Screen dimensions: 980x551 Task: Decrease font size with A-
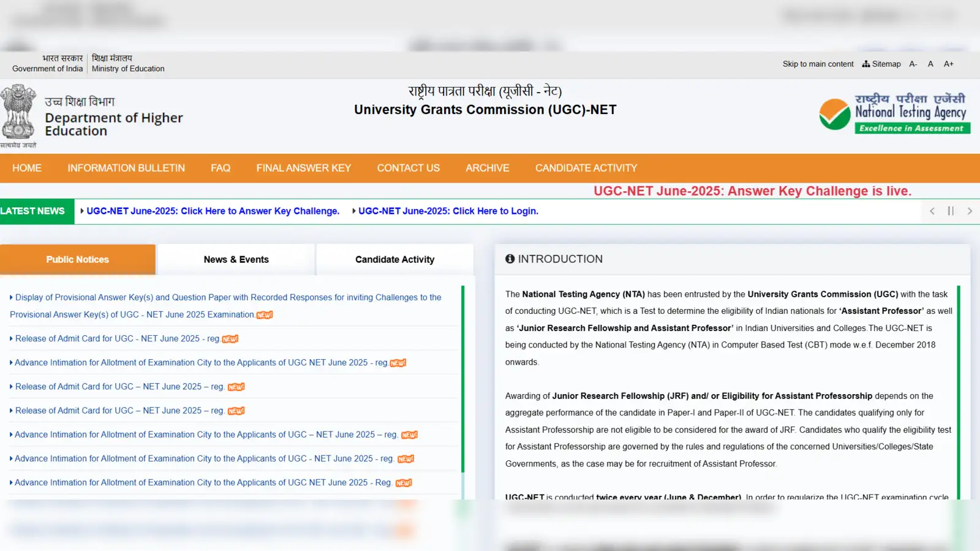click(x=913, y=64)
